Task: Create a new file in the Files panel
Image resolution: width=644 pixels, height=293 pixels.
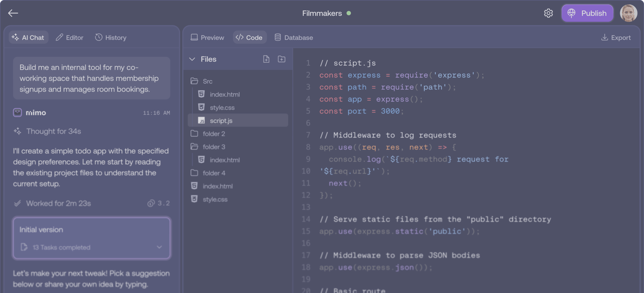Action: [266, 59]
